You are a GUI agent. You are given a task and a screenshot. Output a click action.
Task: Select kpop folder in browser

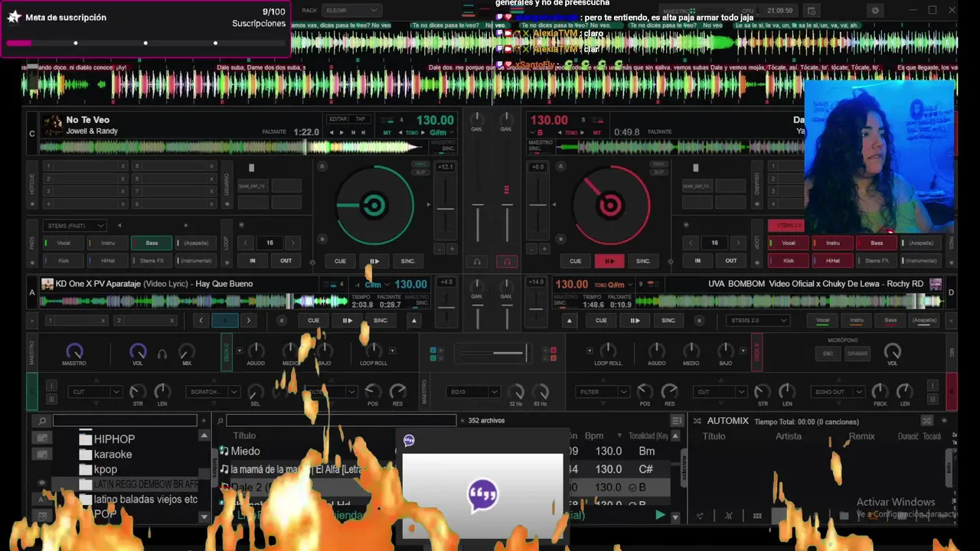point(106,470)
